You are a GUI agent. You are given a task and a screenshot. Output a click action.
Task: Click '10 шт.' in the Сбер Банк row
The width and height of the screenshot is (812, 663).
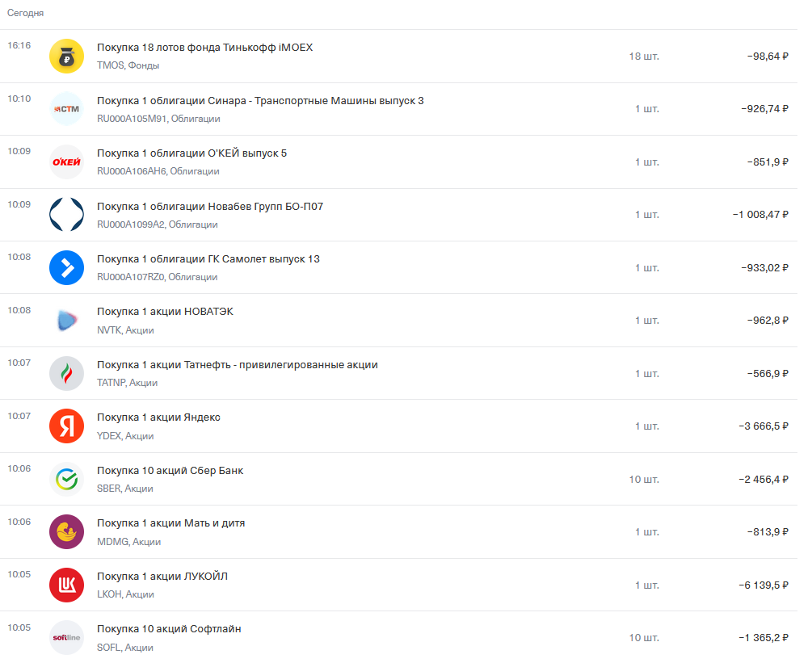(644, 479)
